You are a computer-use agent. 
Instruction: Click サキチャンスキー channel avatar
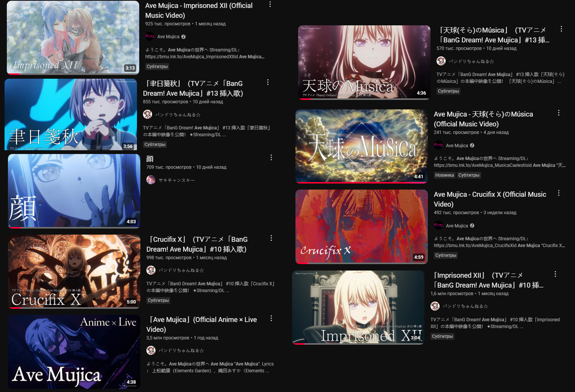click(151, 180)
